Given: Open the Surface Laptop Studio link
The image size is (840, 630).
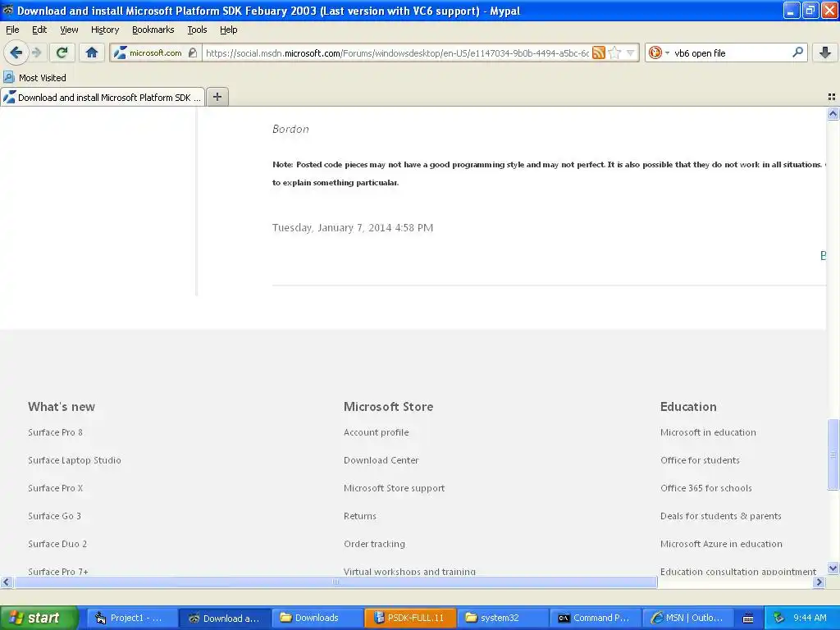Looking at the screenshot, I should pyautogui.click(x=75, y=460).
